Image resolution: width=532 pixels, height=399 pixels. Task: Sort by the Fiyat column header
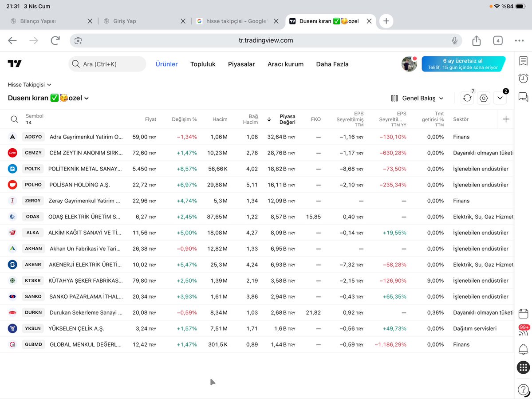(151, 119)
